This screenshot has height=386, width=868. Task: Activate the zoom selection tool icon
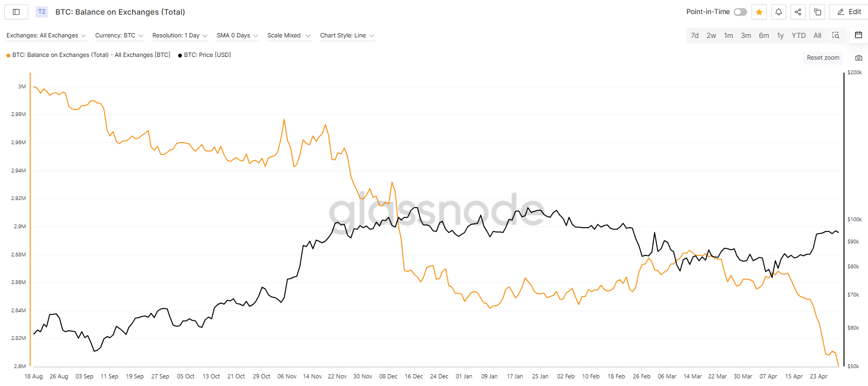point(836,35)
